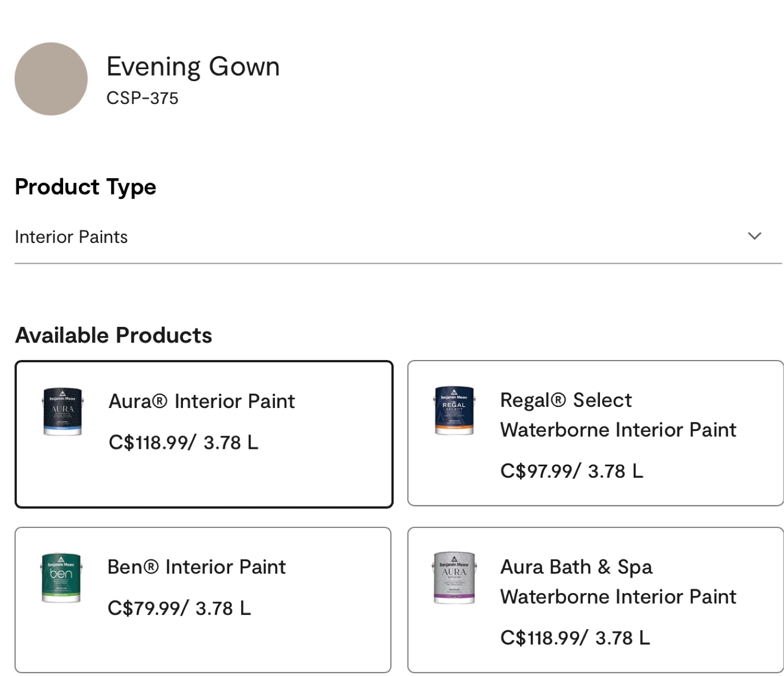Select the Aura® Interior Paint product title
Screen dimensions: 784x676
point(201,401)
